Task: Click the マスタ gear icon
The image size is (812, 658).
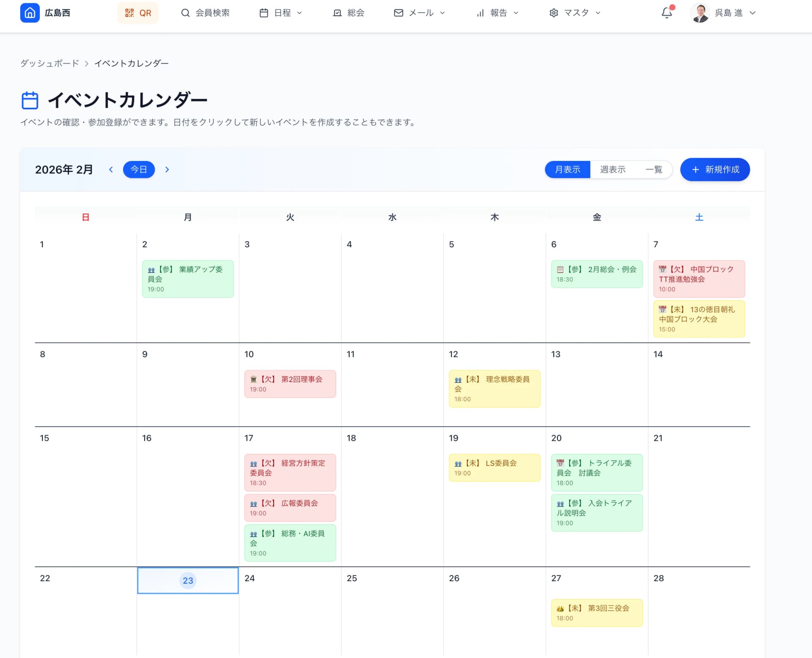Action: (554, 13)
